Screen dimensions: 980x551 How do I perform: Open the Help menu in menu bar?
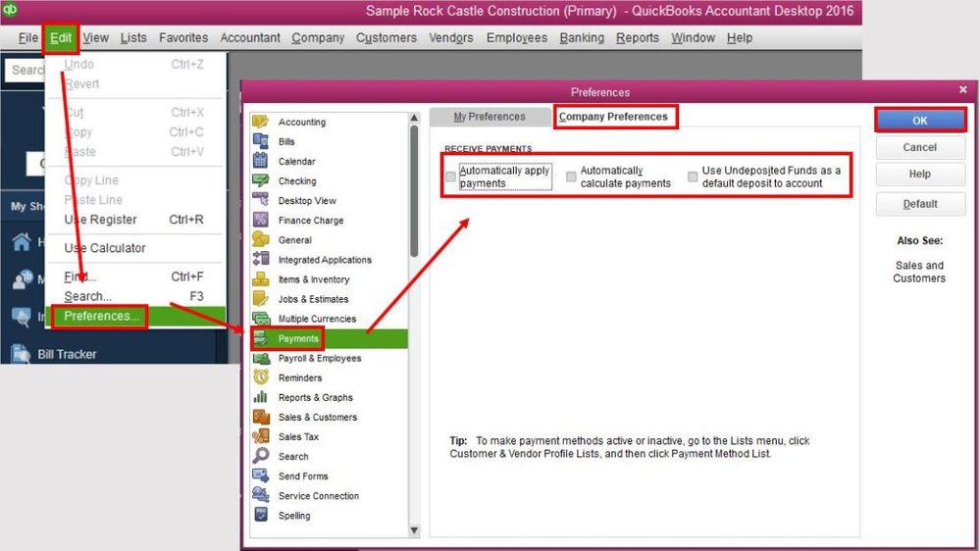(740, 38)
